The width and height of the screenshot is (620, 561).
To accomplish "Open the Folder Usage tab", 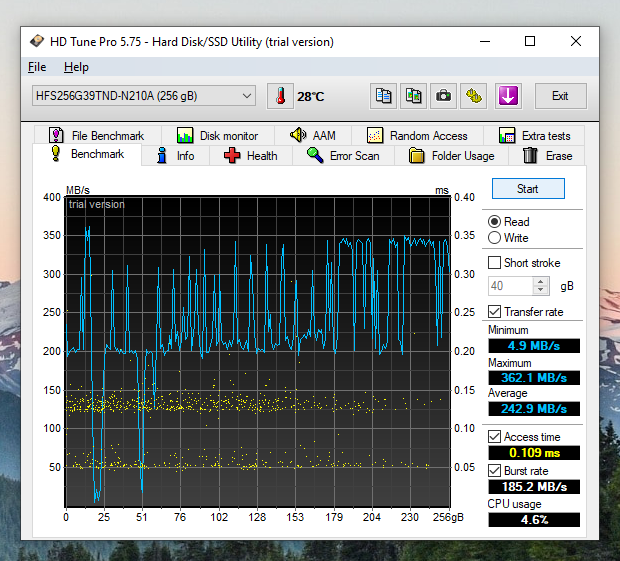I will coord(452,156).
